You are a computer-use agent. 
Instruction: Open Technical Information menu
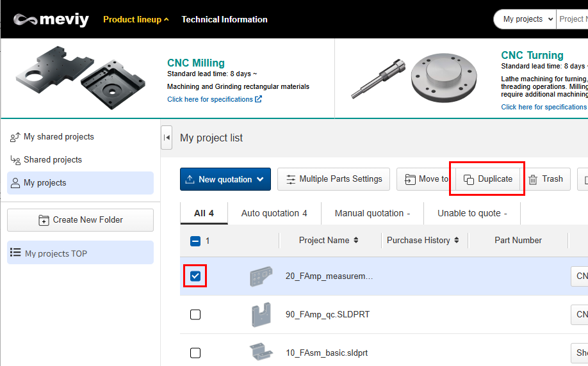tap(224, 19)
